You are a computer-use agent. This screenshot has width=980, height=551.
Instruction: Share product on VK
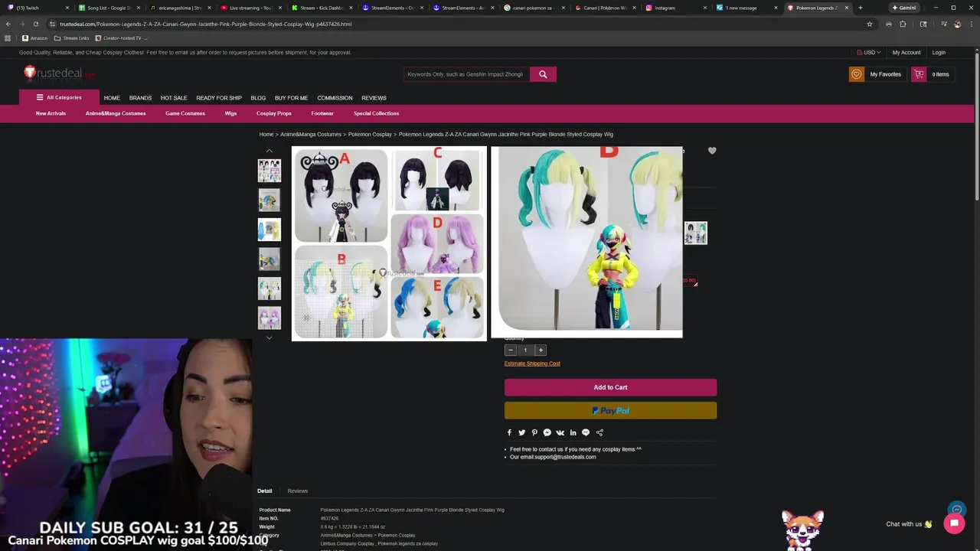coord(560,432)
